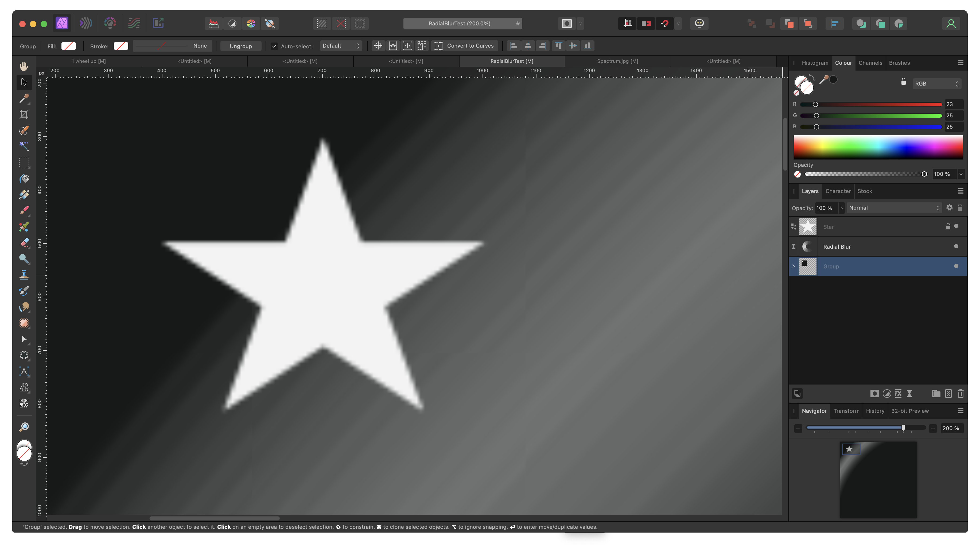Switch to Export Persona
980x547 pixels.
click(158, 23)
